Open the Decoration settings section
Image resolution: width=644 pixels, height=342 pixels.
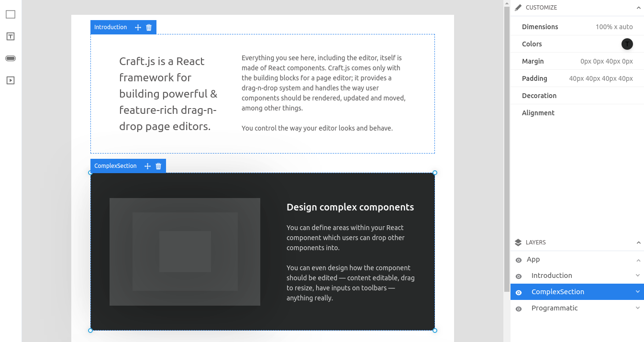coord(577,96)
